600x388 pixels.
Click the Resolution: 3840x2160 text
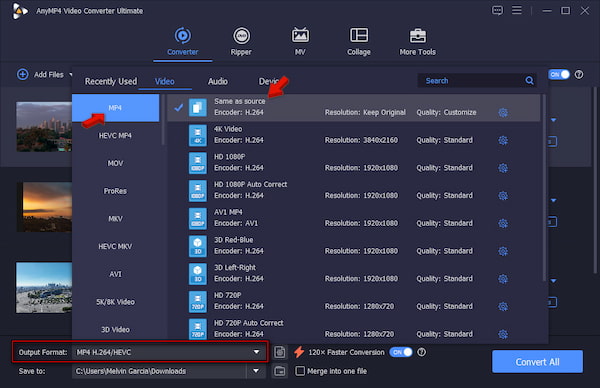click(x=361, y=140)
